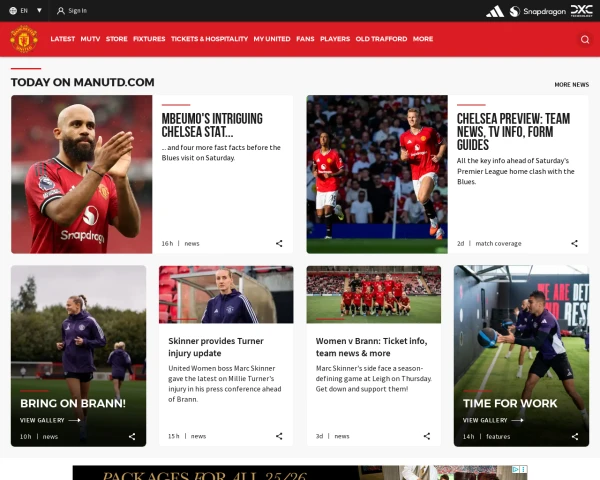Open Skinner provides Turner injury update
This screenshot has width=600, height=480.
tap(216, 347)
